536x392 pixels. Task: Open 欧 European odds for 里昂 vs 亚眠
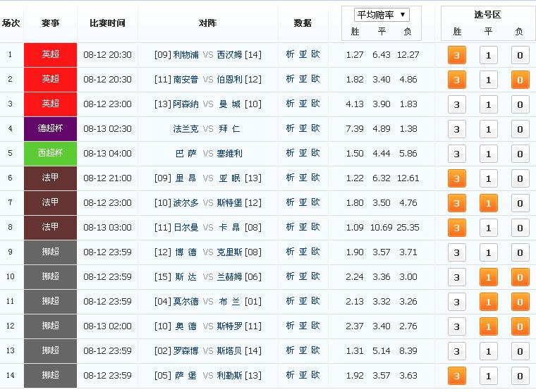(x=315, y=178)
